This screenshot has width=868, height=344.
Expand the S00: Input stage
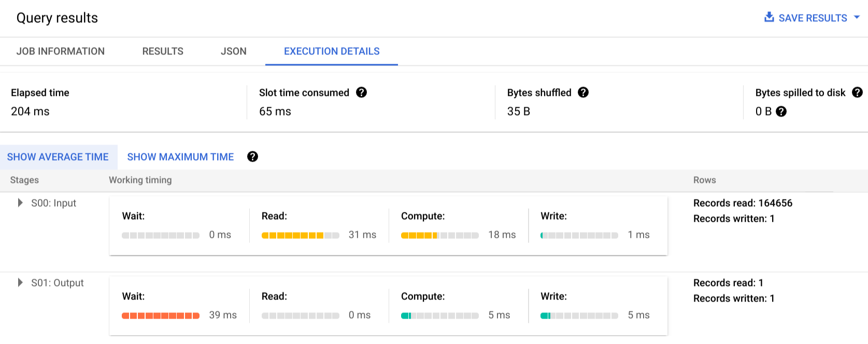pos(20,203)
